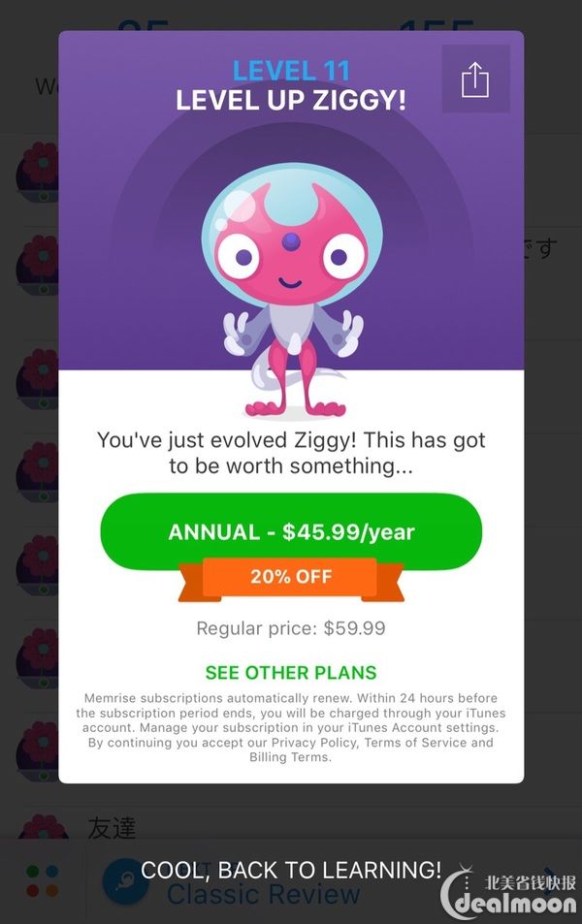Tap the 20% OFF orange ribbon
Image resolution: width=582 pixels, height=924 pixels.
(x=291, y=578)
